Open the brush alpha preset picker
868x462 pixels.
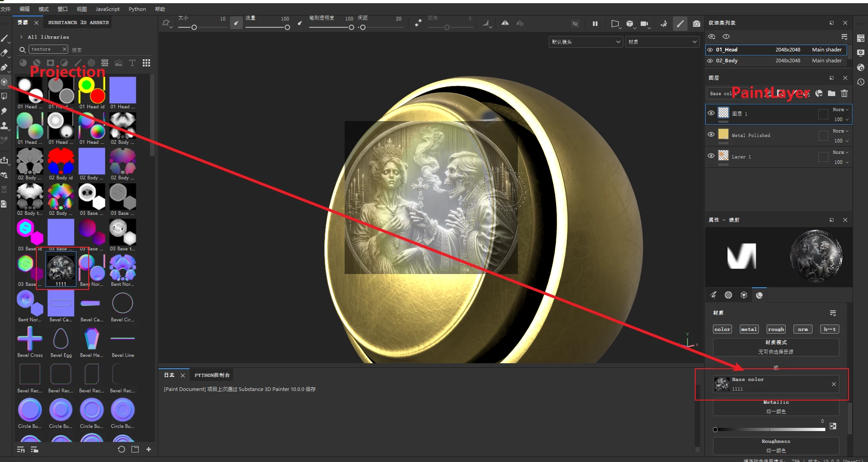167,23
